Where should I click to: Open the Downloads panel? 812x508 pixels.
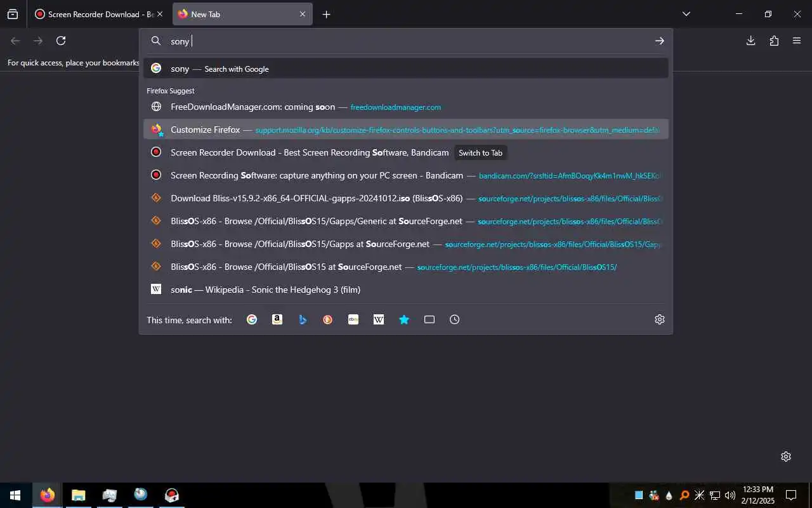click(751, 41)
